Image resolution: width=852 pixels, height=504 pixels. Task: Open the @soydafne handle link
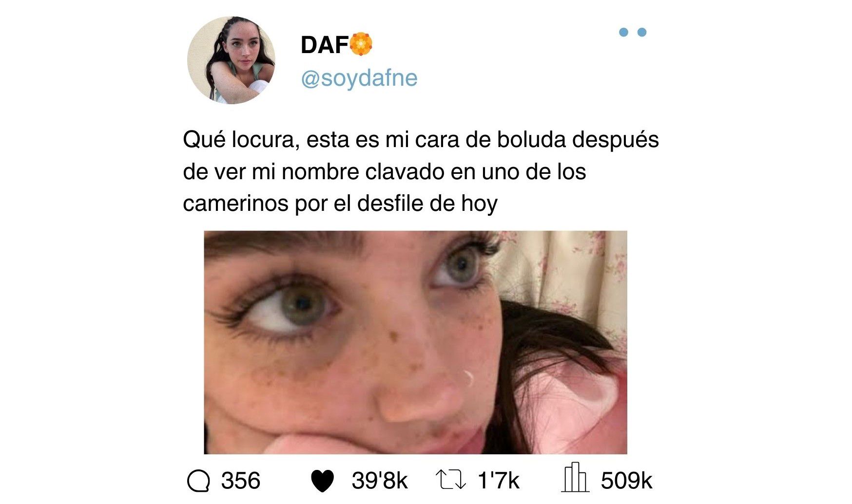coord(359,78)
